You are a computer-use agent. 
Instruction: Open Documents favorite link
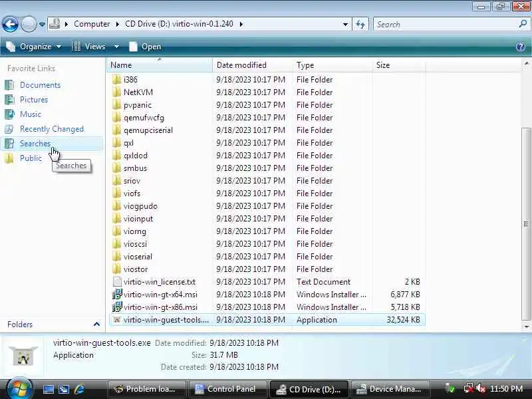[x=40, y=85]
